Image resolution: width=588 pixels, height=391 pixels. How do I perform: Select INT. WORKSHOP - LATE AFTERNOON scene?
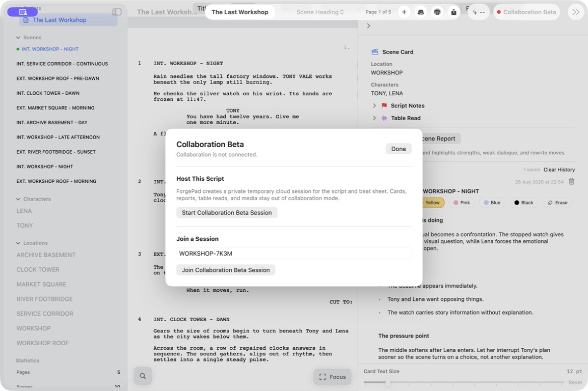58,137
